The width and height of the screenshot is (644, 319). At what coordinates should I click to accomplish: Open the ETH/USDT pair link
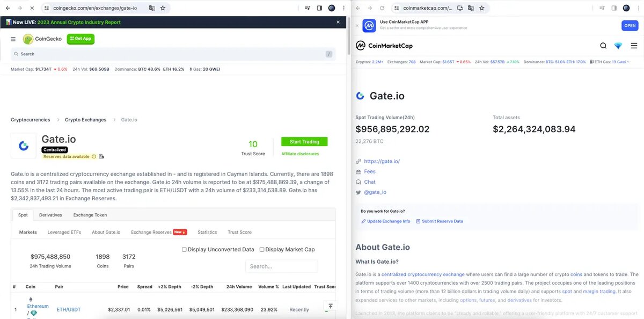[x=69, y=309]
